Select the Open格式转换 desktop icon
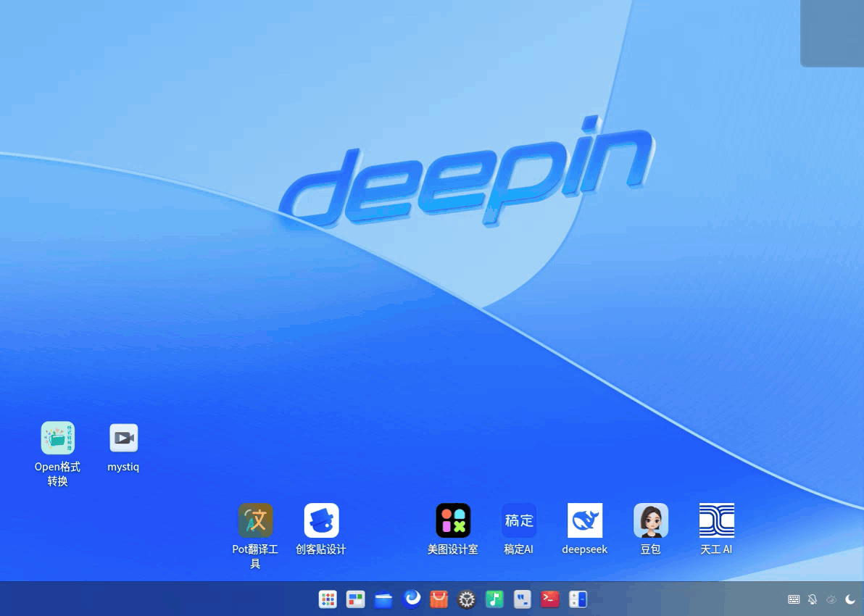 coord(58,438)
